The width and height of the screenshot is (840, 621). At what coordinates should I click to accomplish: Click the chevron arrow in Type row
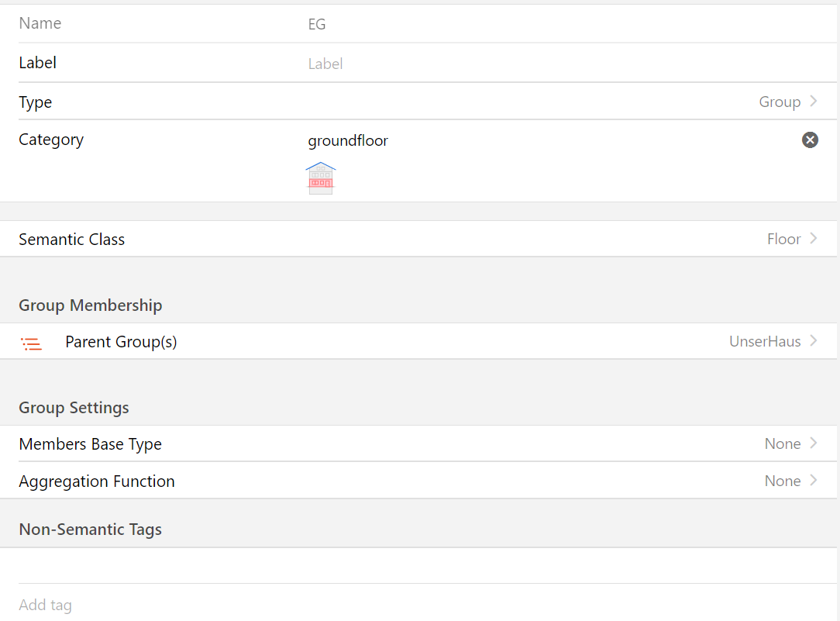coord(814,102)
